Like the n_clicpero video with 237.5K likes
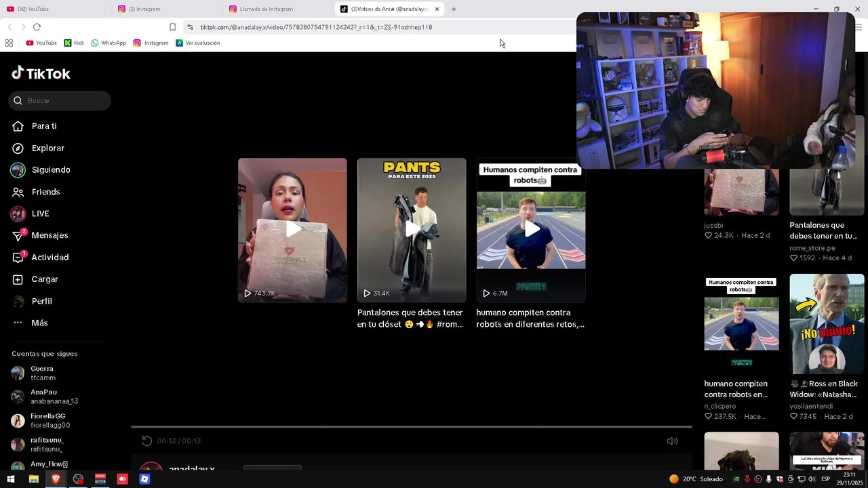The width and height of the screenshot is (868, 488). [708, 417]
